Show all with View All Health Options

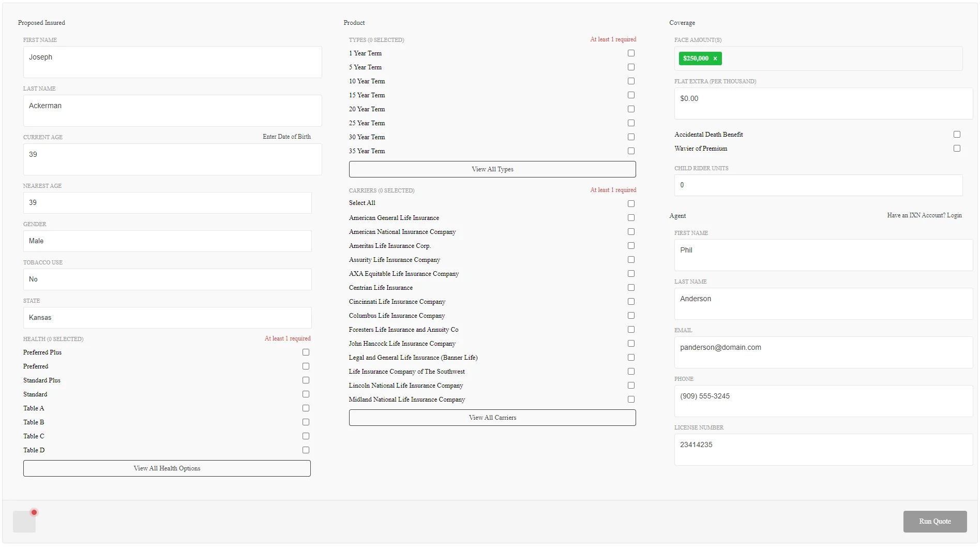167,468
